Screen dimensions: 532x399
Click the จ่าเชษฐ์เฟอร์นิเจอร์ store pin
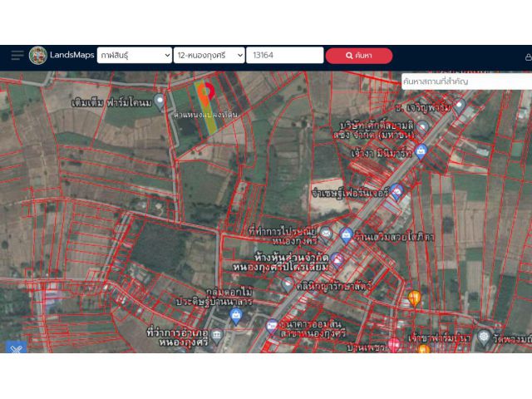click(x=397, y=191)
